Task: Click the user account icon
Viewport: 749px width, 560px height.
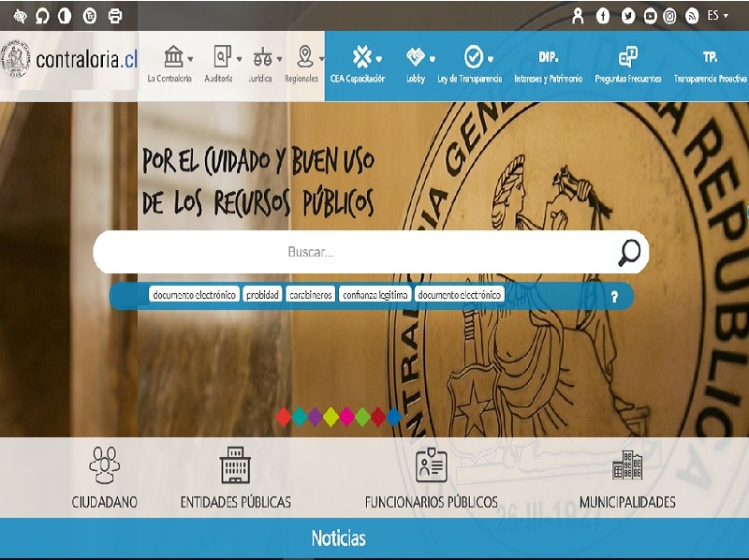Action: tap(578, 14)
